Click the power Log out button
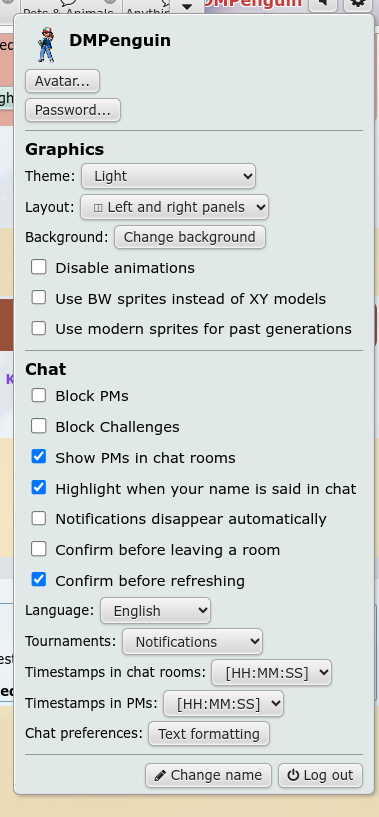The image size is (379, 817). (x=321, y=775)
